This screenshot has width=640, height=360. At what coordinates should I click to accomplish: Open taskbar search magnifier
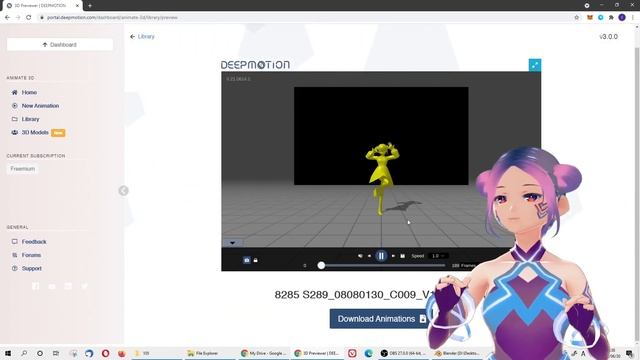coord(24,353)
